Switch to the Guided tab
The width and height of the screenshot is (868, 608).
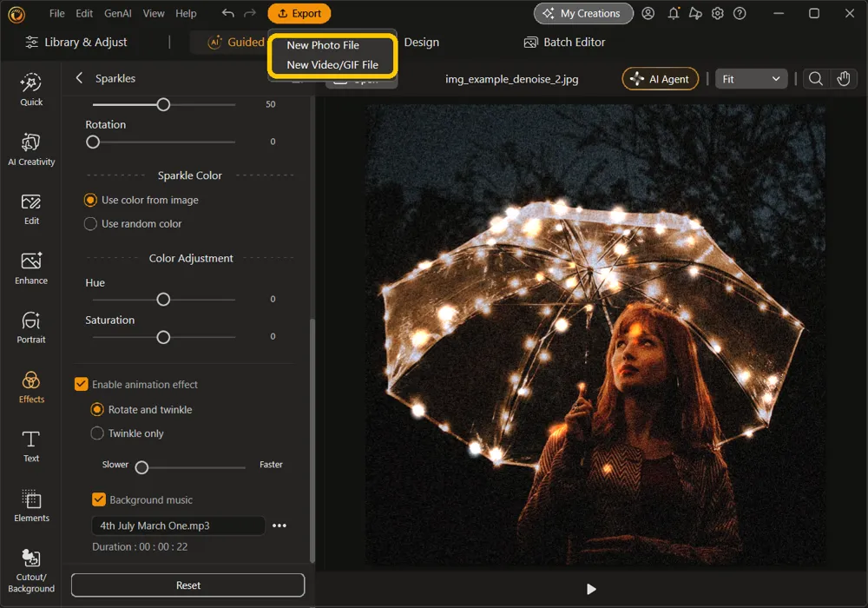tap(236, 42)
